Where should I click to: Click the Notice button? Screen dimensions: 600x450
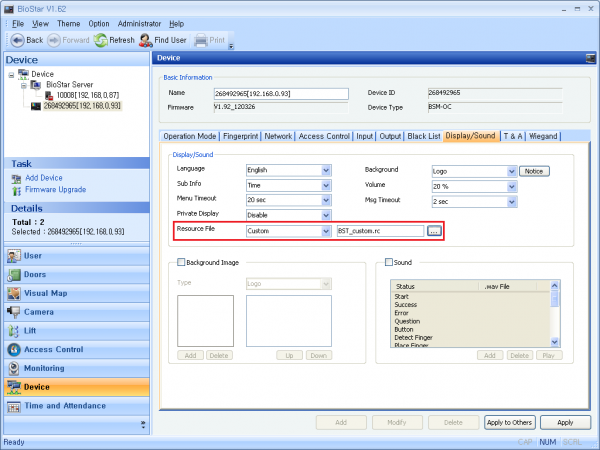pyautogui.click(x=533, y=171)
